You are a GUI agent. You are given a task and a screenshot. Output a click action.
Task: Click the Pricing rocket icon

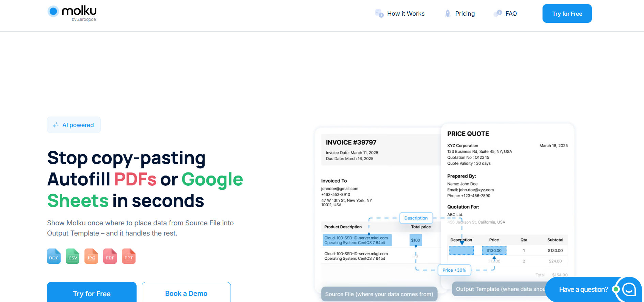pyautogui.click(x=448, y=14)
